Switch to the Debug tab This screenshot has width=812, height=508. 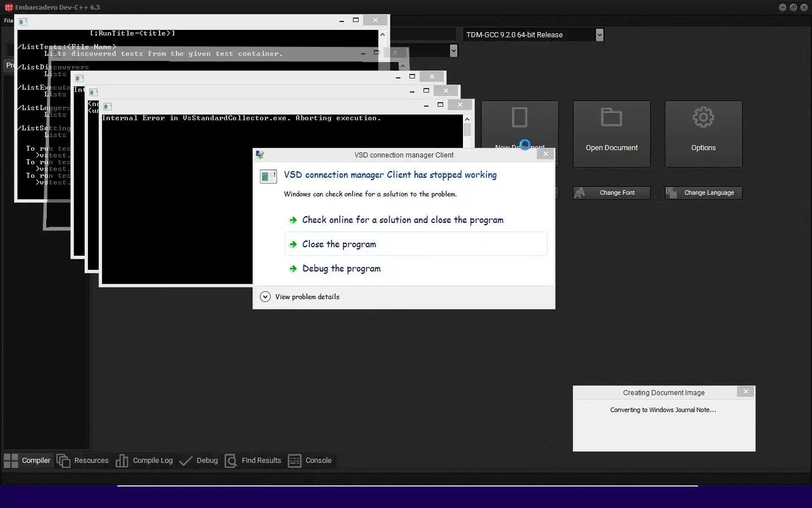point(198,461)
